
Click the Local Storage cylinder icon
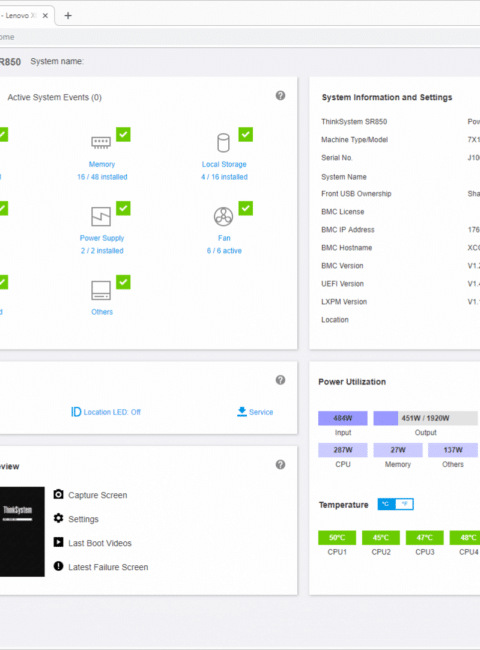(x=223, y=143)
